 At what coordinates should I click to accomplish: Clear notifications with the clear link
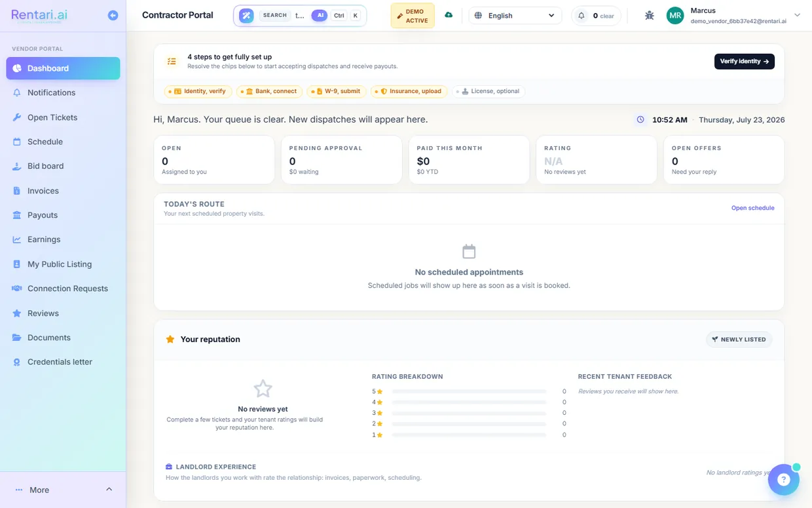[x=607, y=16]
